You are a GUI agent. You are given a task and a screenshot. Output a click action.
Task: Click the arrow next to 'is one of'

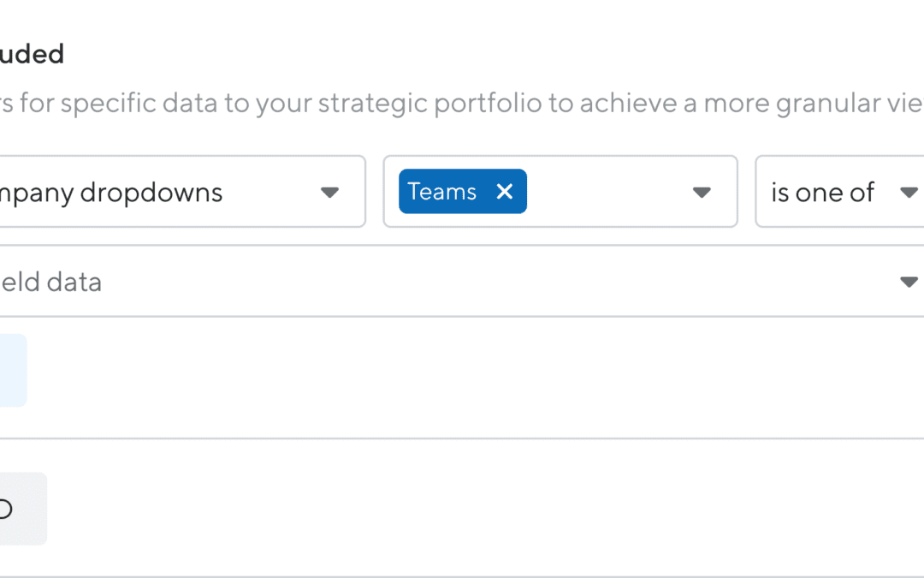click(x=909, y=193)
